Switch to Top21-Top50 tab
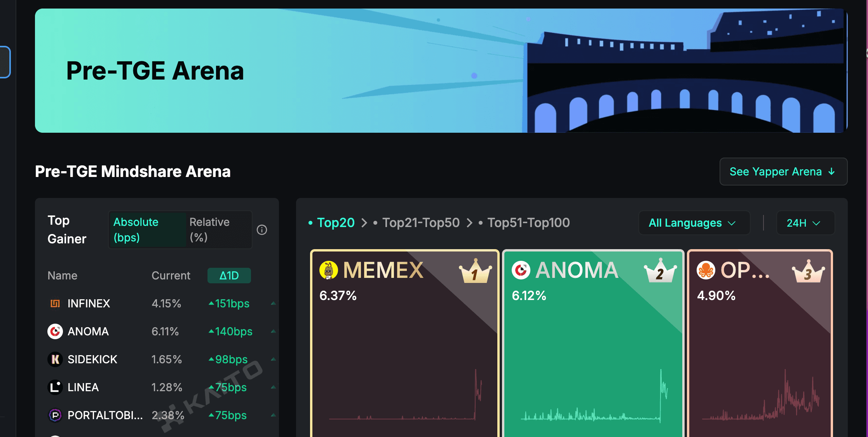868x437 pixels. point(420,223)
